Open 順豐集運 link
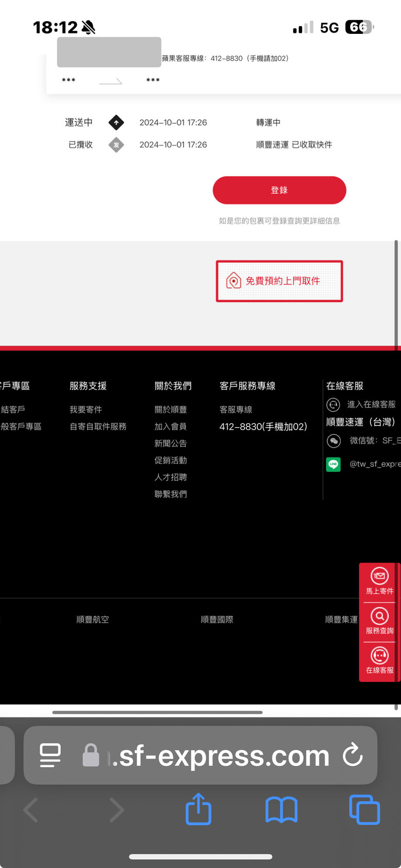401x868 pixels. coord(341,620)
